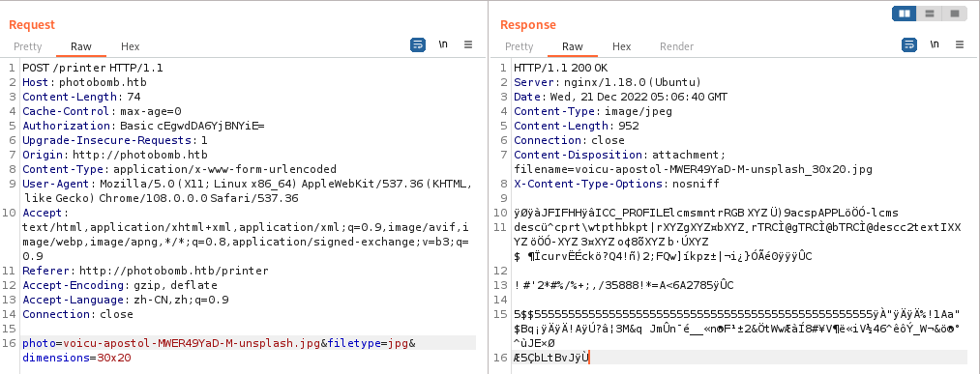Switch Request view to Pretty tab
Screen dimensions: 980x374
point(28,46)
